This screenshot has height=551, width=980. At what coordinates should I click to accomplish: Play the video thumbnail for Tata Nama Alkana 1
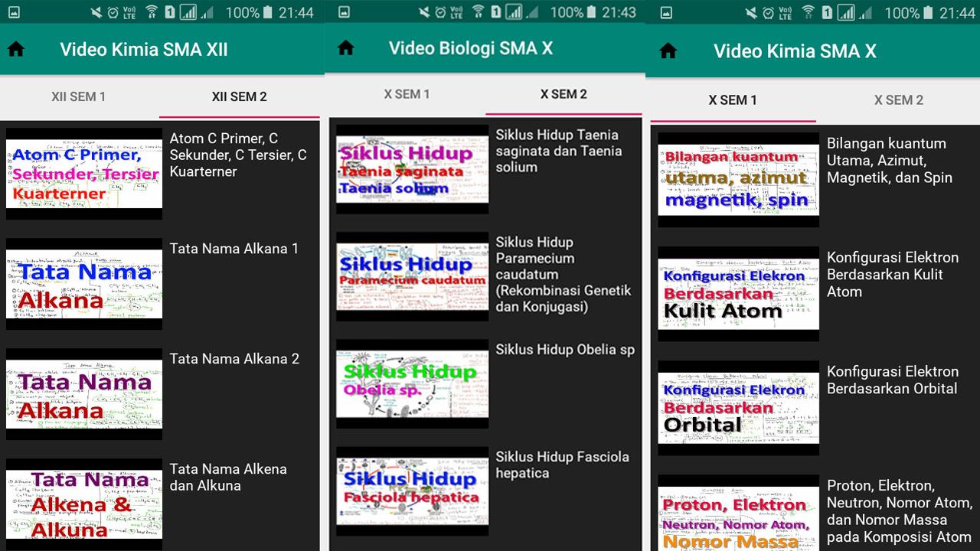coord(84,284)
